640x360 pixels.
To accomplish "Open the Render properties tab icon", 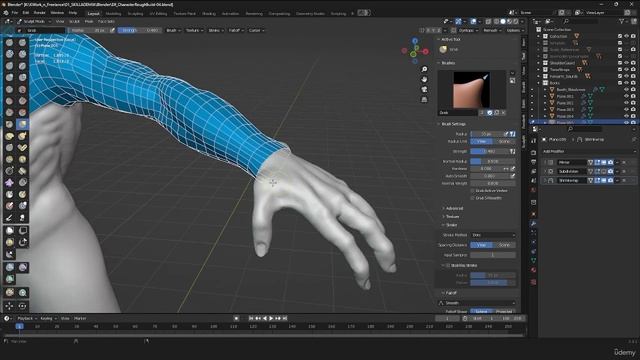I will (x=533, y=152).
